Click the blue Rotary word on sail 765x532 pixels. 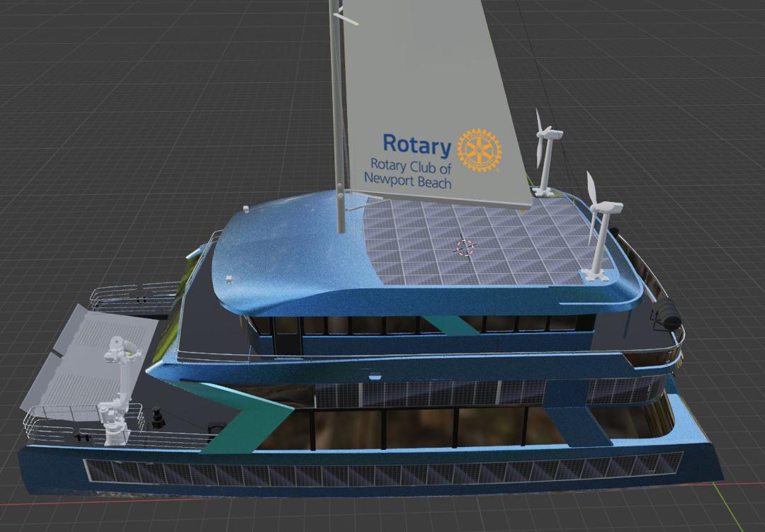click(x=416, y=145)
